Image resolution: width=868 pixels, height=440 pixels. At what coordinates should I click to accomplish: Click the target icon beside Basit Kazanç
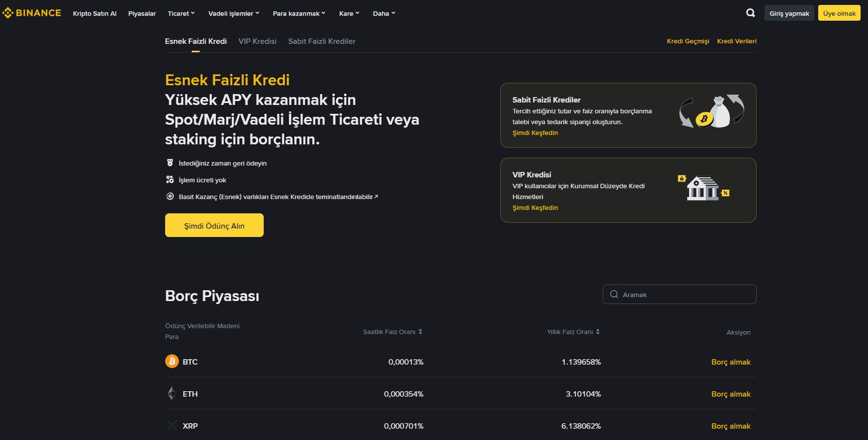pyautogui.click(x=170, y=197)
